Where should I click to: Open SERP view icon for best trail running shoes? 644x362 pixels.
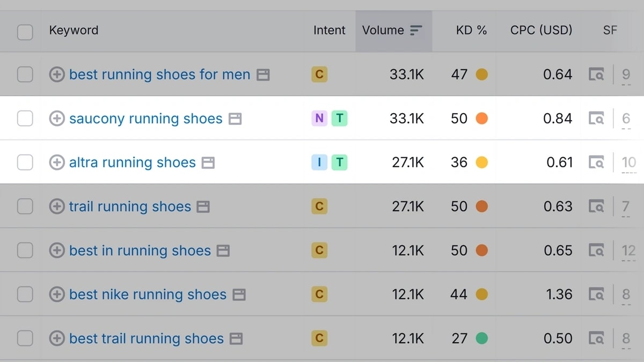click(596, 338)
